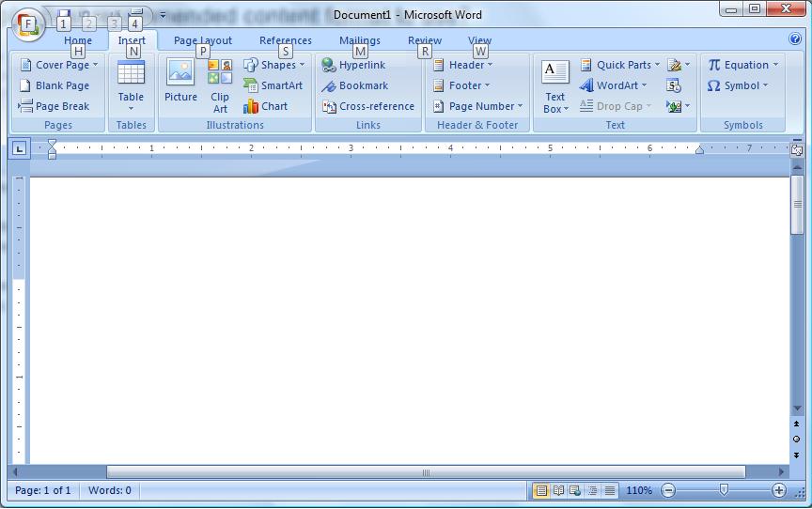Open the Text Box gallery
Viewport: 812px width, 509px height.
(x=555, y=85)
